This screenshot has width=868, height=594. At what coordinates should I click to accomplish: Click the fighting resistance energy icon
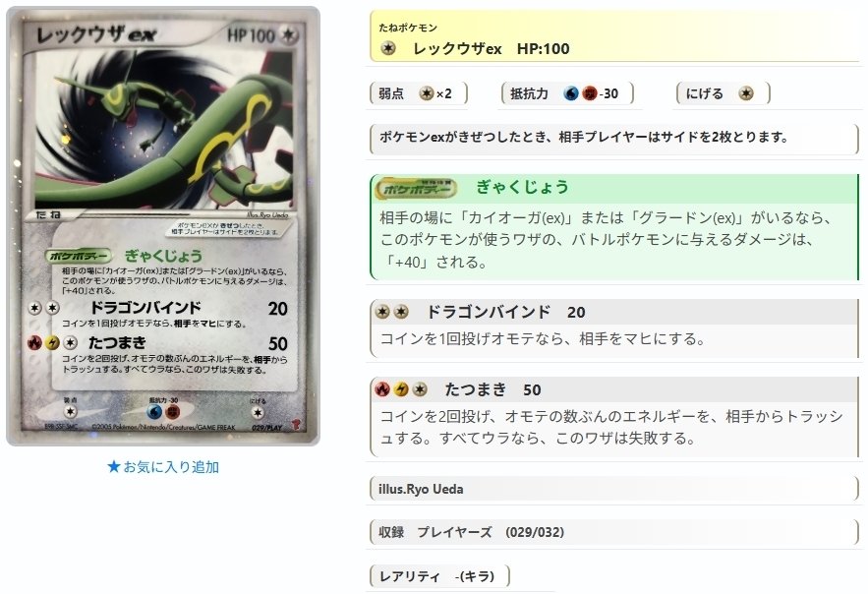point(589,93)
